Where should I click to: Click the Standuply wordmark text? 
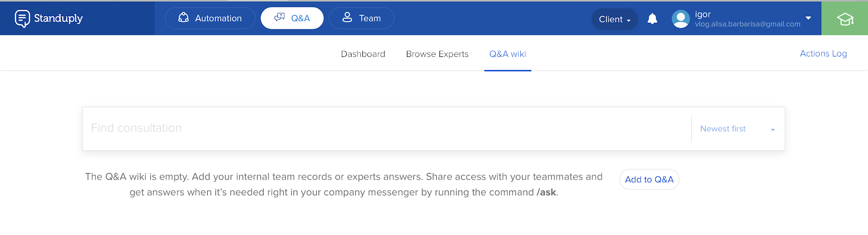[x=59, y=18]
